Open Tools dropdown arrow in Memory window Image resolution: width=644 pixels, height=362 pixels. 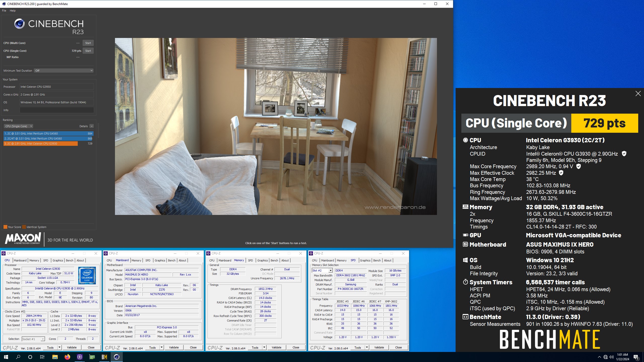(x=264, y=347)
